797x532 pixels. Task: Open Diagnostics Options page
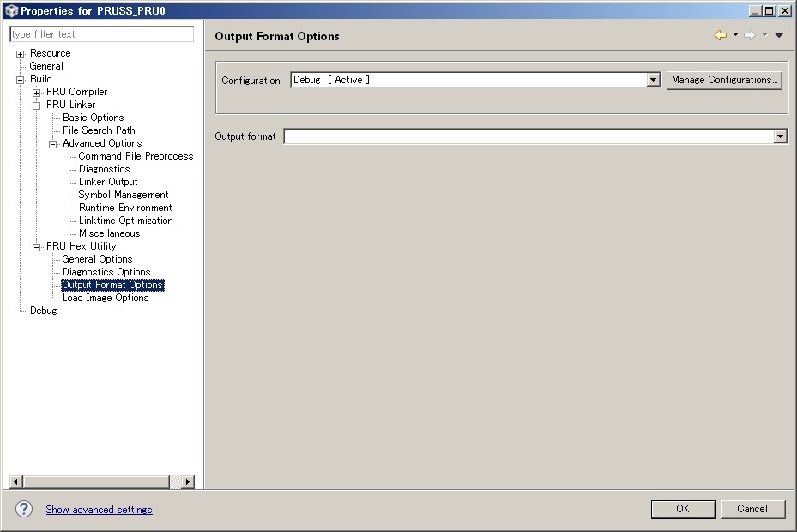106,272
